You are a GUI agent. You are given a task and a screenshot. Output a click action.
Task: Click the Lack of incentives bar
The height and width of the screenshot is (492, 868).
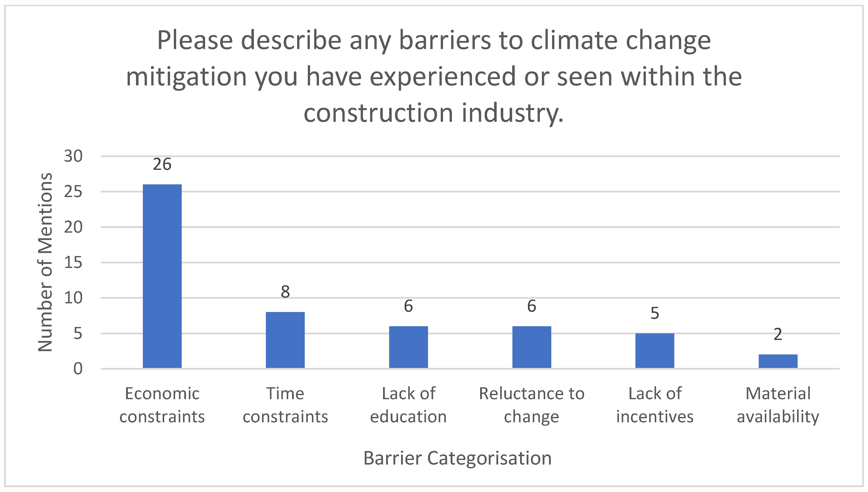(654, 350)
